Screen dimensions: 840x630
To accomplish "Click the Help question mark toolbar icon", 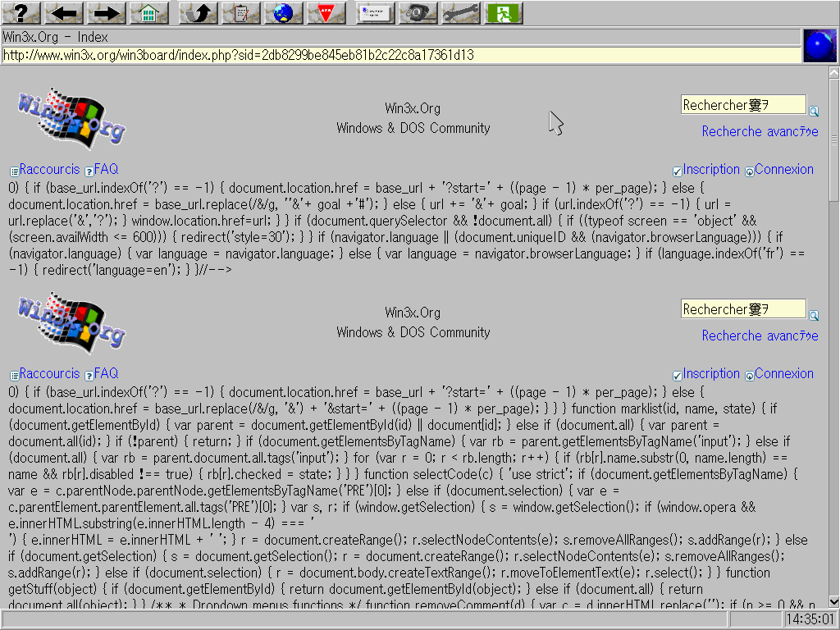I will tap(21, 12).
